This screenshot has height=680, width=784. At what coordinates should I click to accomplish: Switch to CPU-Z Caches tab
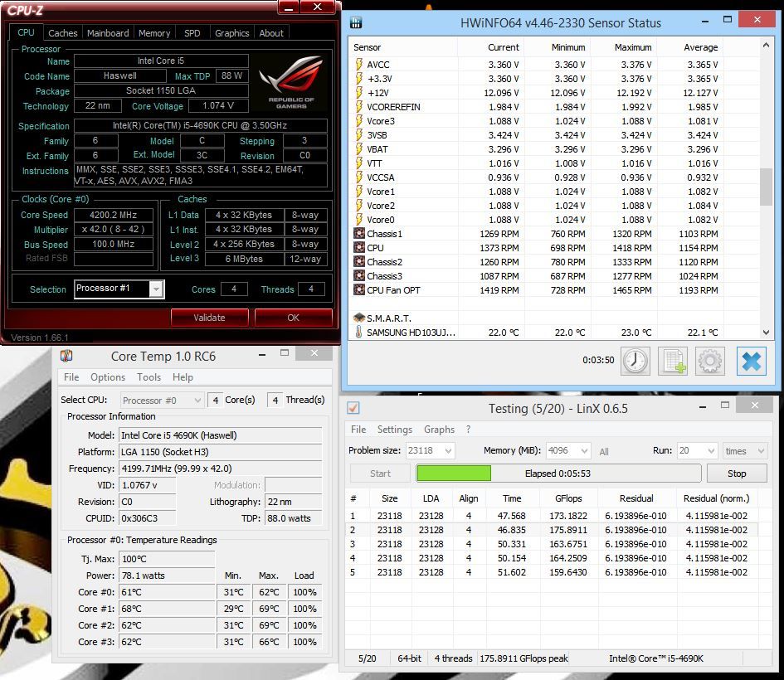(62, 33)
